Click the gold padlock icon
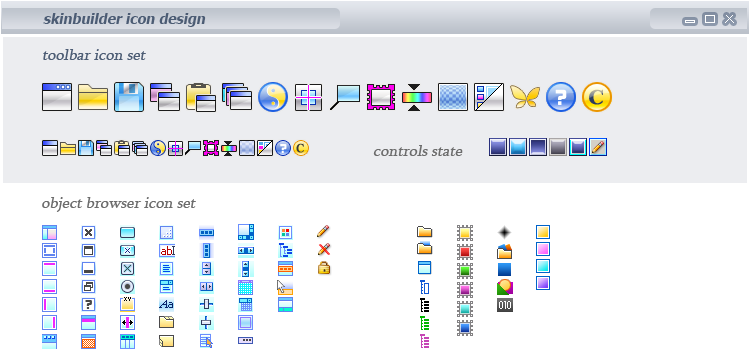The width and height of the screenshot is (750, 364). tap(324, 268)
